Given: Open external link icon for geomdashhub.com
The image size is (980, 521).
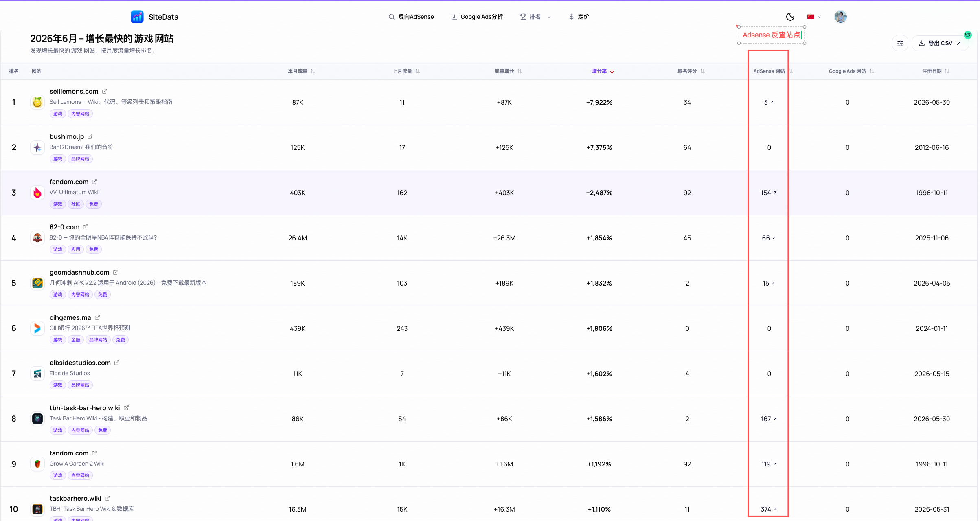Looking at the screenshot, I should tap(116, 272).
